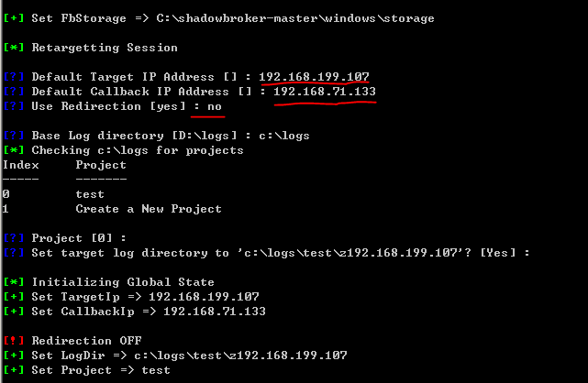Click the Project [0] prompt line

point(64,237)
